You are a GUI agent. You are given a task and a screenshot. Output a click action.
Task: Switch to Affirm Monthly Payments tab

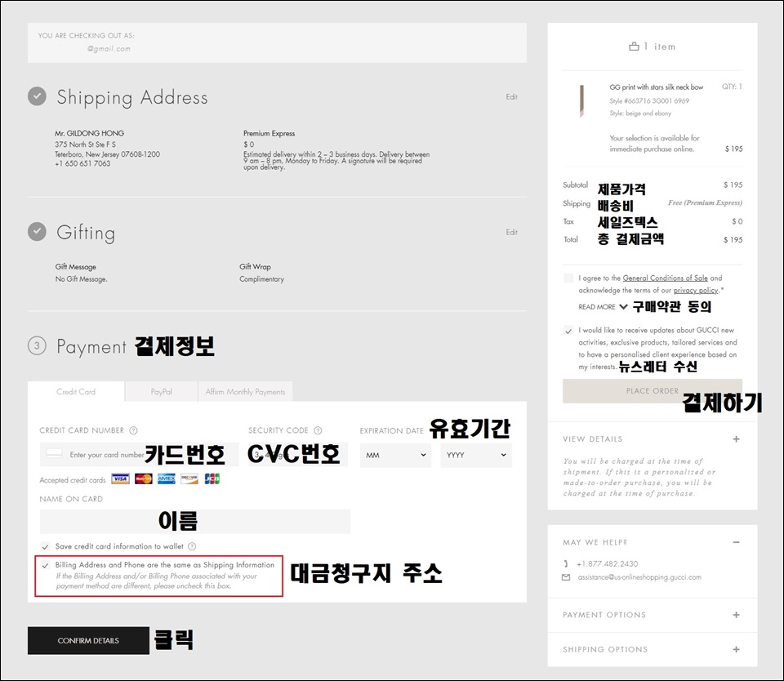click(x=246, y=391)
